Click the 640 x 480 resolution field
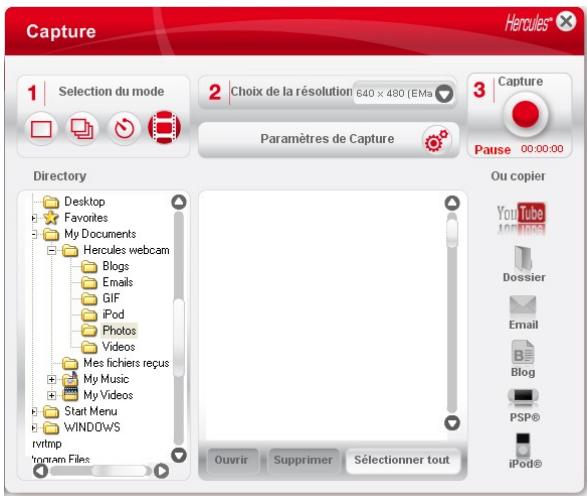 click(x=394, y=93)
